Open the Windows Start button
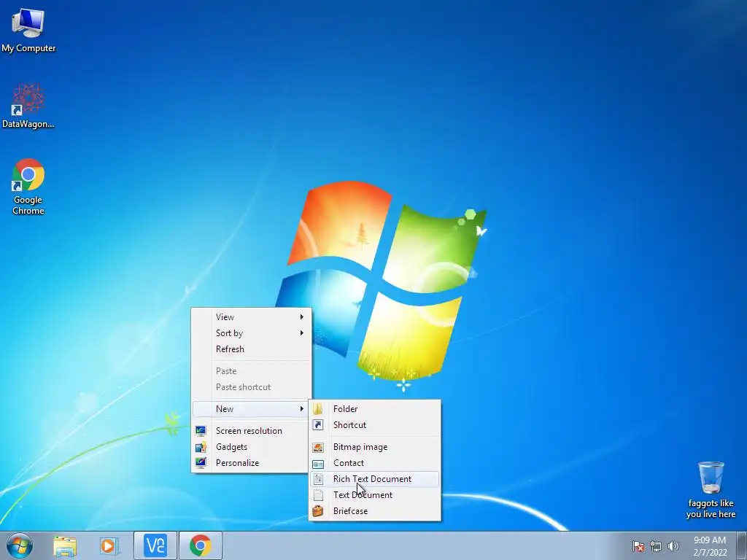Image resolution: width=747 pixels, height=560 pixels. pos(20,545)
